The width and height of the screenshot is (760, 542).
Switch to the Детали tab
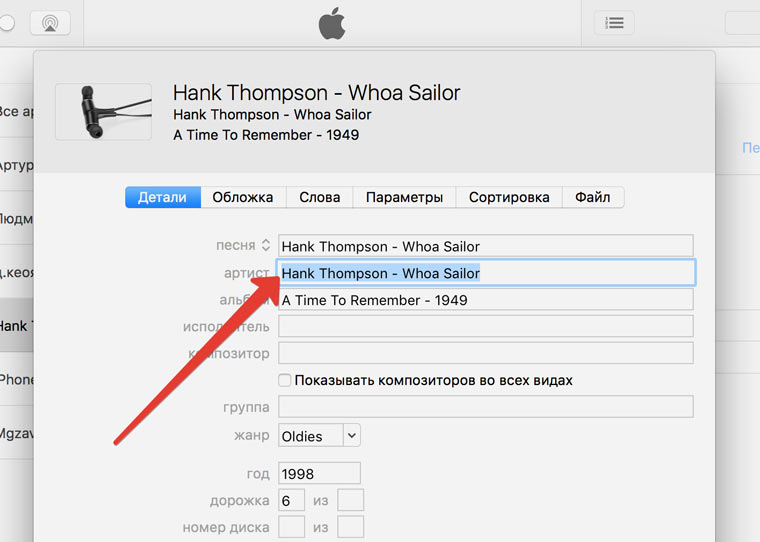tap(163, 197)
